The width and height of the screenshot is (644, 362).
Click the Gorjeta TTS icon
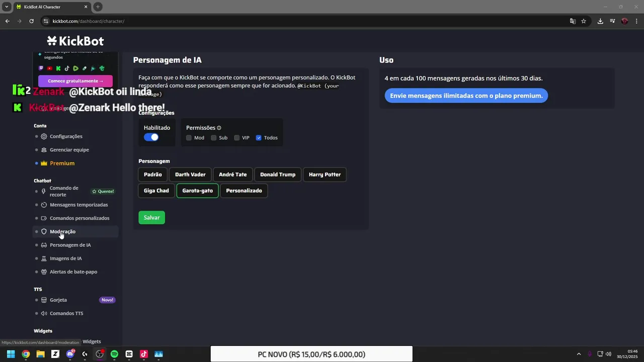[44, 300]
